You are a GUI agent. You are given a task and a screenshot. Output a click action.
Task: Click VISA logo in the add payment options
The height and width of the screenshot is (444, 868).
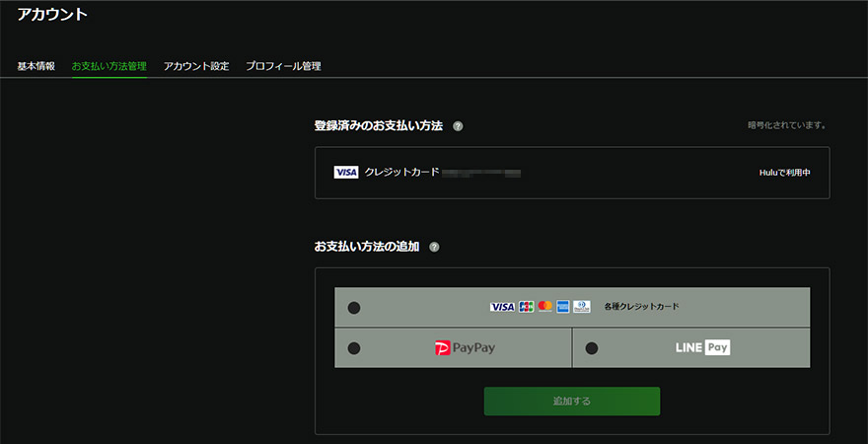click(x=503, y=307)
